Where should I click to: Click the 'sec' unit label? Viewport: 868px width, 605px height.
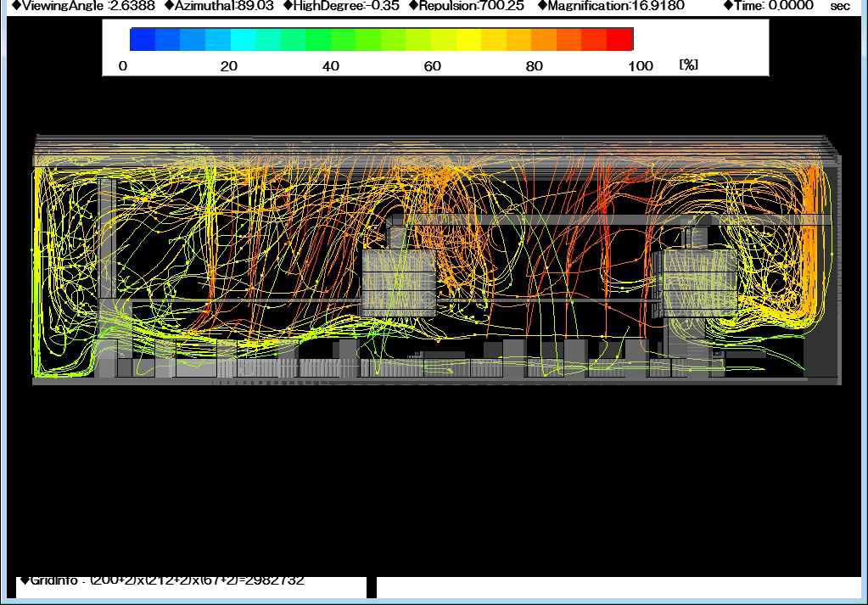pos(840,7)
